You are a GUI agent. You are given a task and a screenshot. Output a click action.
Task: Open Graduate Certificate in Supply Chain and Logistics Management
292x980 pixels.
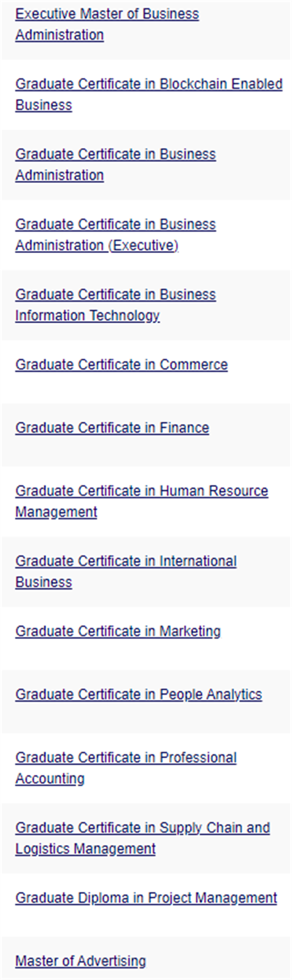tap(143, 839)
